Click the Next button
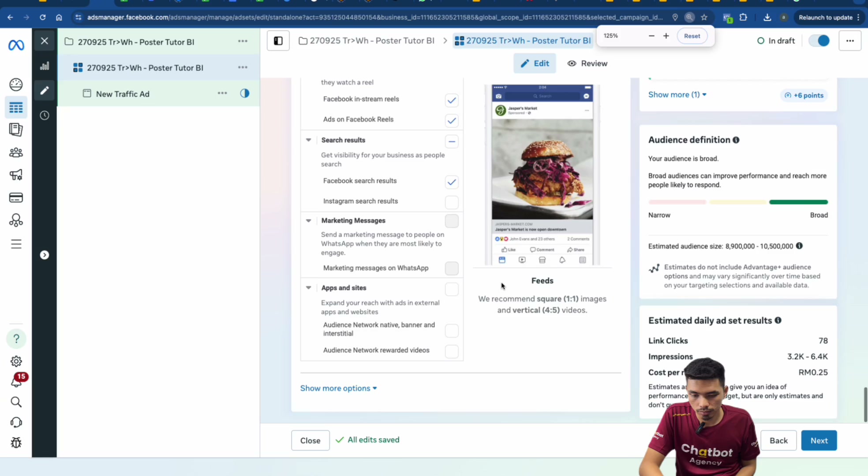This screenshot has width=868, height=476. [x=819, y=440]
